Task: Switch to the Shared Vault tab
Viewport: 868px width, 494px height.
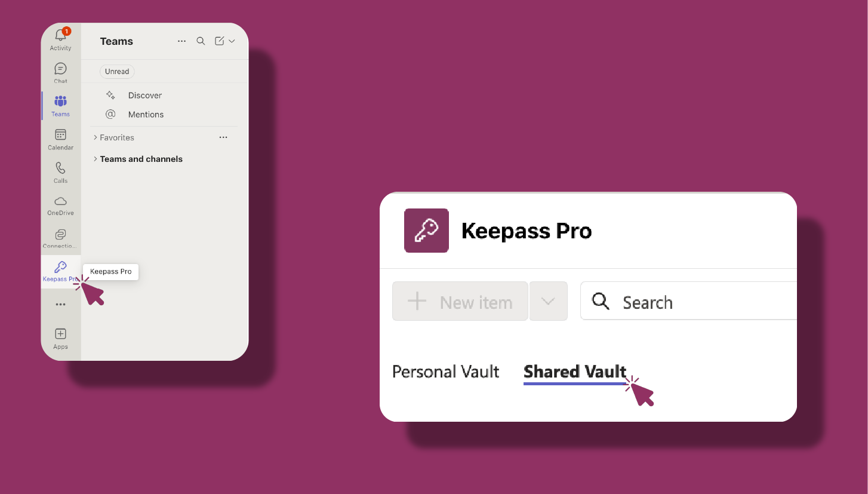Action: [575, 372]
